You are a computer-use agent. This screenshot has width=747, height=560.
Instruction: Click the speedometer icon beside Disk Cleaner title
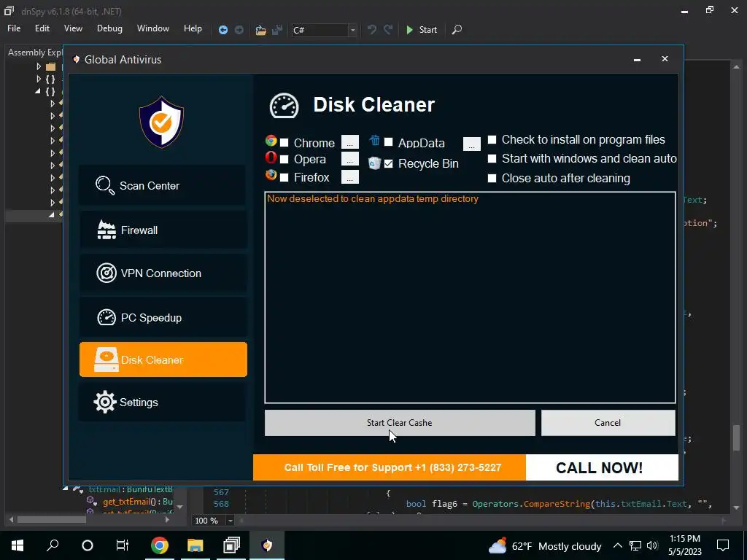284,106
